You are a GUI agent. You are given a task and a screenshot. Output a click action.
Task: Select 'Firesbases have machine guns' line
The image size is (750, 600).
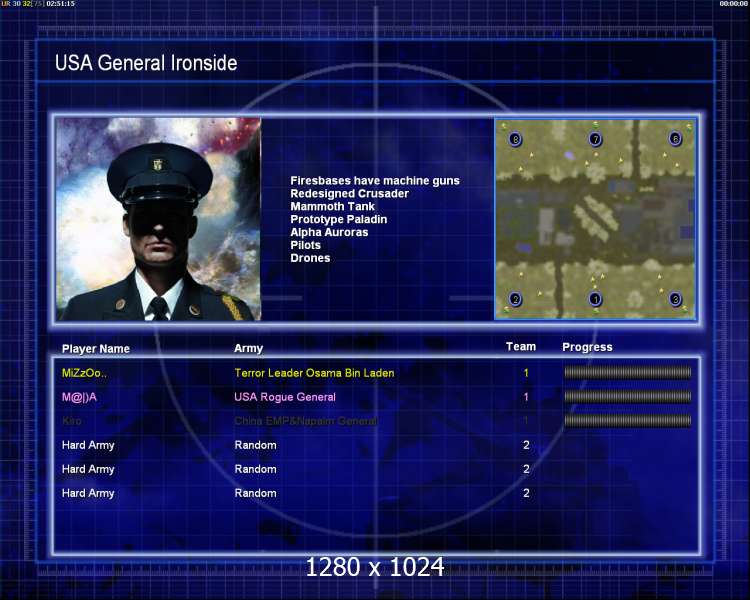click(x=375, y=180)
